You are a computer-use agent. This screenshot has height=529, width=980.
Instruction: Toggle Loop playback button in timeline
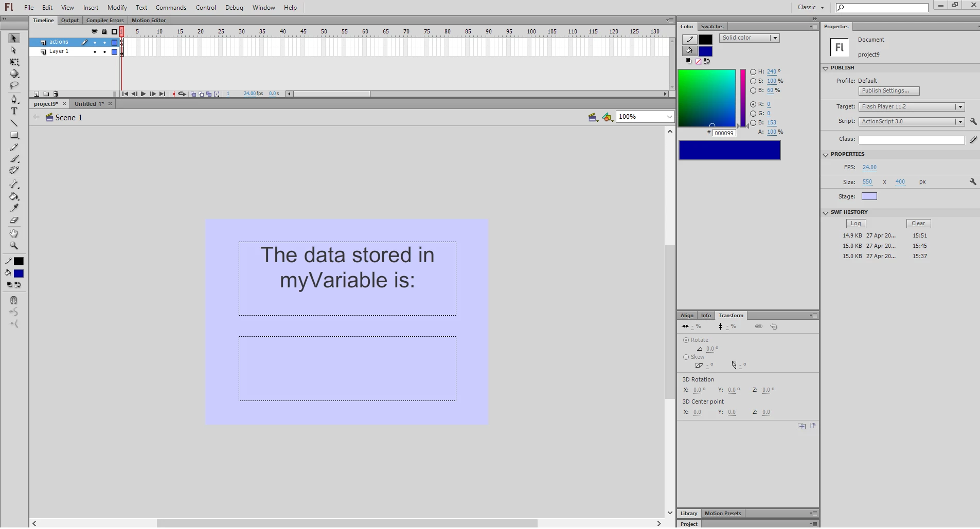182,94
